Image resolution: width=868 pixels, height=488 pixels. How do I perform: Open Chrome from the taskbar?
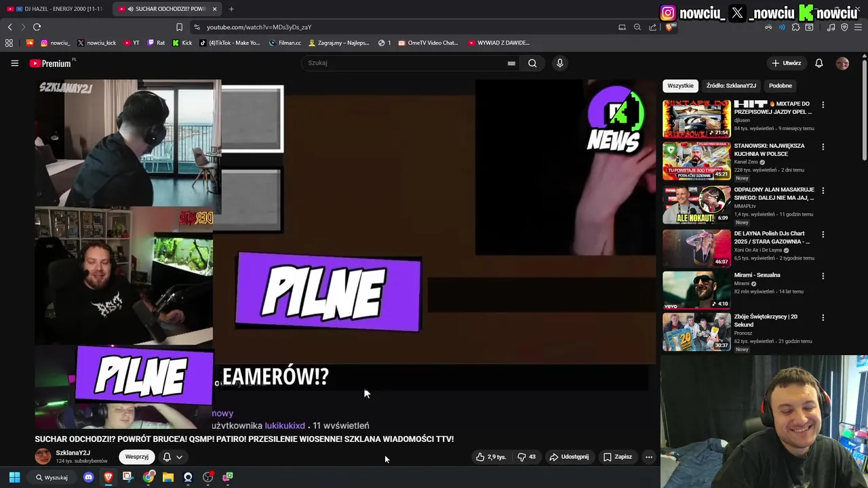[148, 477]
